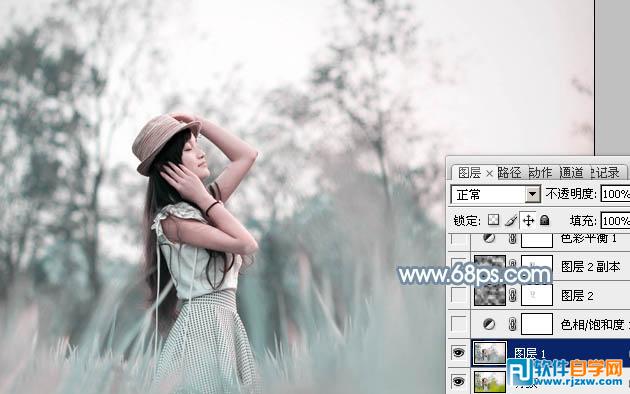
Task: Hide the bottom background layer via eye icon
Action: (458, 381)
